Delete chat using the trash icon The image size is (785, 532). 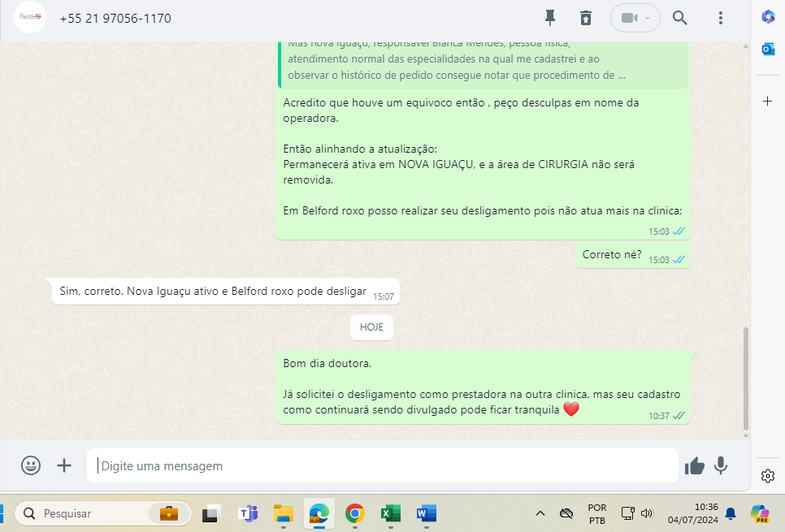point(586,18)
